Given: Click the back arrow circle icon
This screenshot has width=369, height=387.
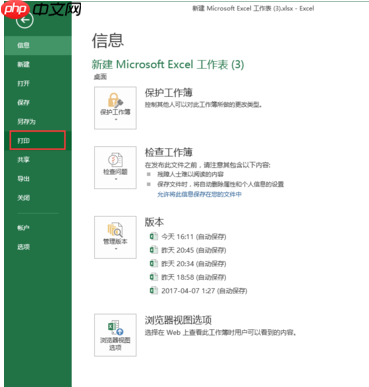Looking at the screenshot, I should [25, 20].
